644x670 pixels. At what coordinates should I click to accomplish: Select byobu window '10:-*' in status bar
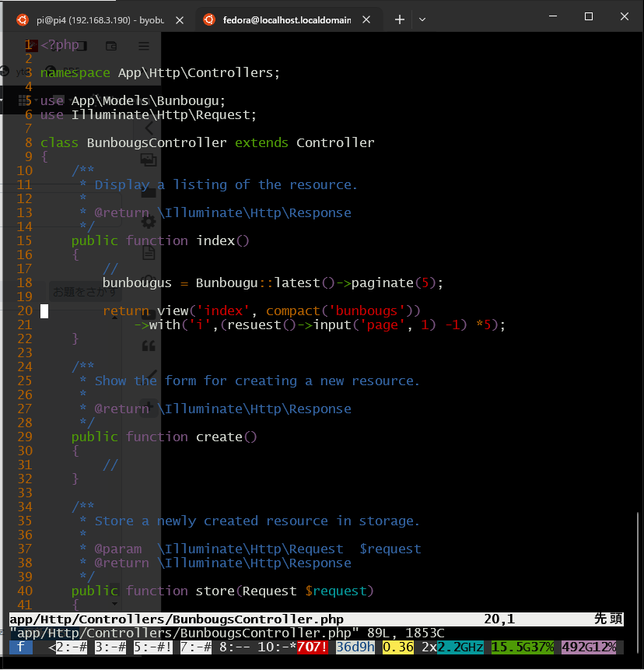point(277,647)
